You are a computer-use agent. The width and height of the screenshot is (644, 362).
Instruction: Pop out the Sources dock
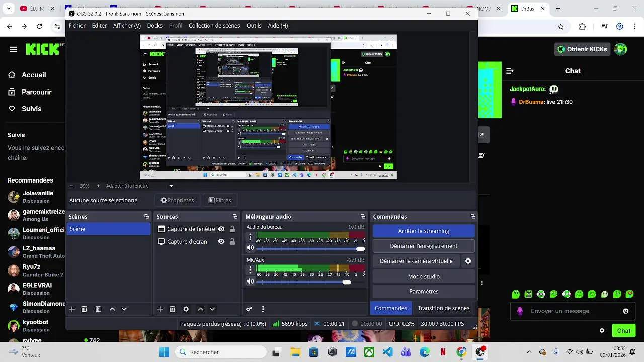point(235,217)
